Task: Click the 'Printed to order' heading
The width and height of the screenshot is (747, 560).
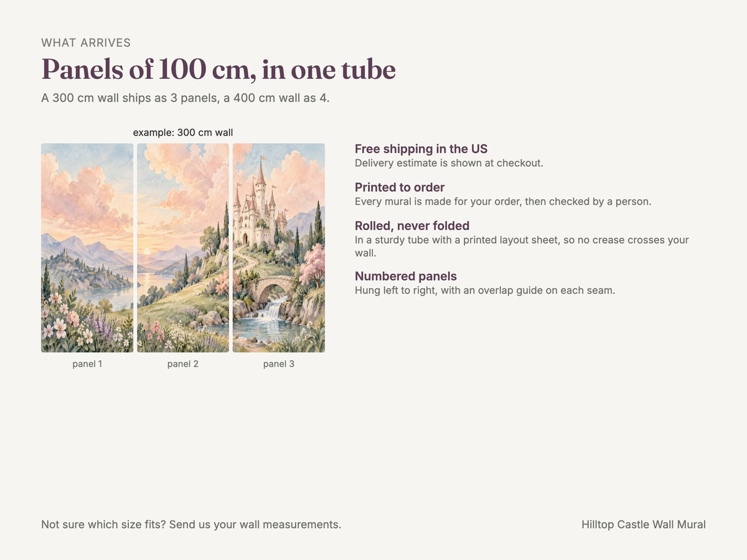Action: click(x=400, y=187)
